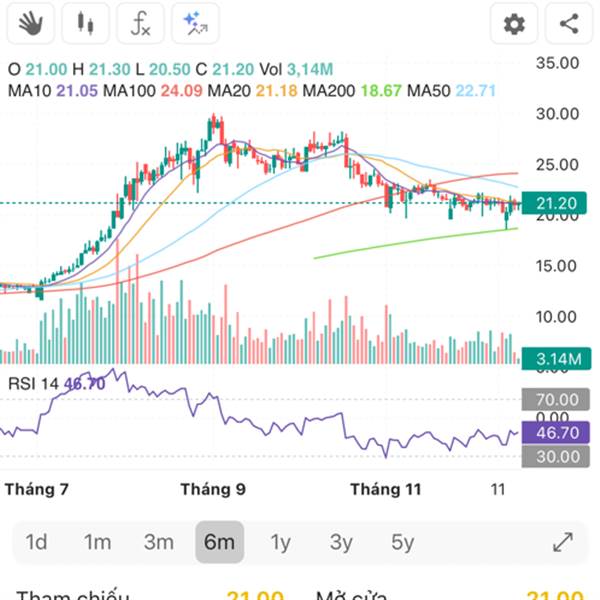Screen dimensions: 600x600
Task: Open the candlestick chart type selector
Action: 86,24
